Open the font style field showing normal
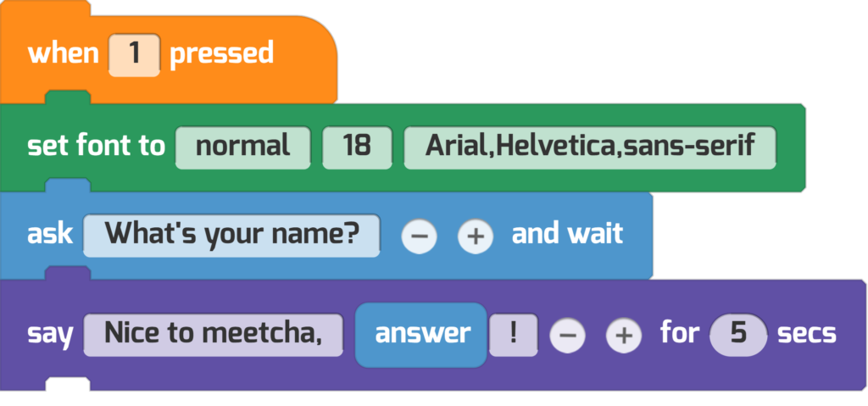Screen dimensions: 868x406 pyautogui.click(x=243, y=147)
